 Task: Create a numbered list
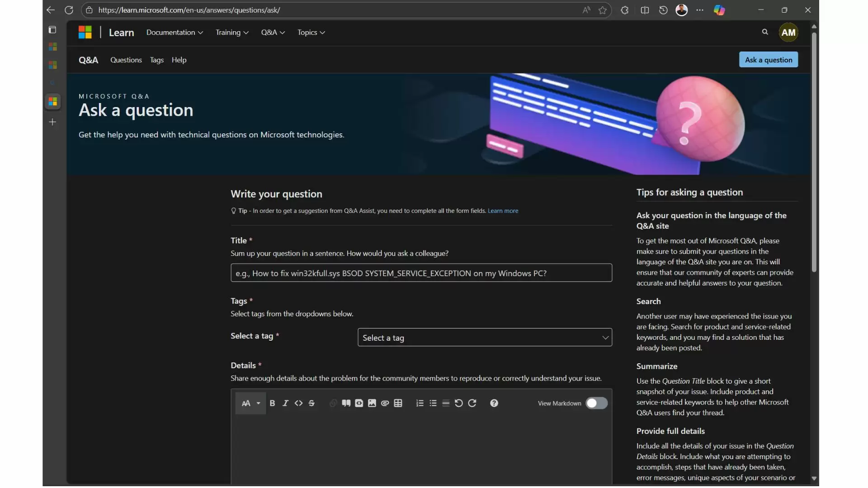(x=420, y=403)
